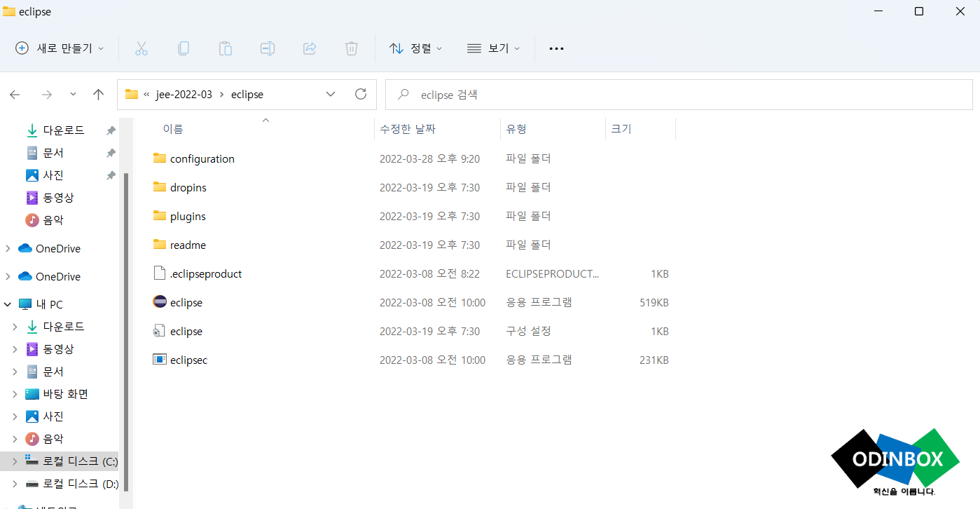Click the pinned 사진 picture icon
The width and height of the screenshot is (980, 509).
coord(32,175)
